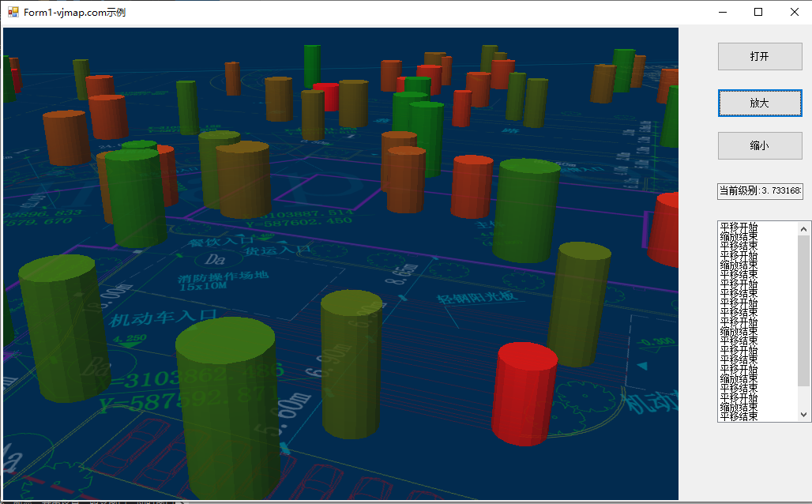The width and height of the screenshot is (812, 504).
Task: Maximize the Form1 window
Action: coord(758,12)
